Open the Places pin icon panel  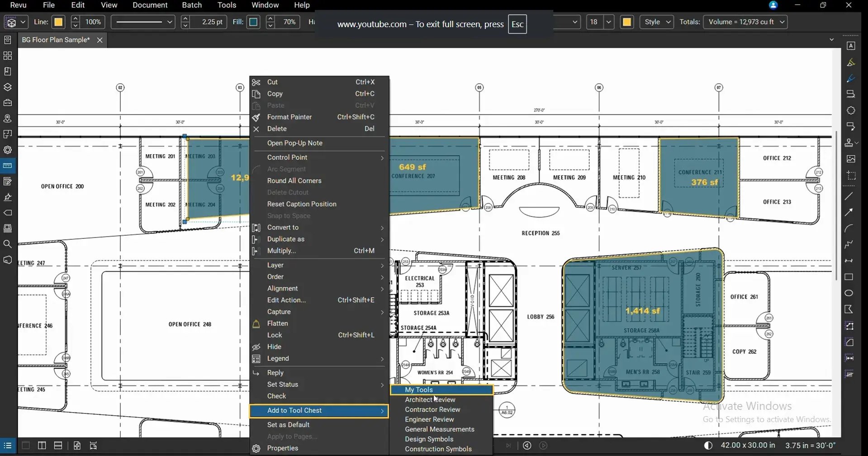pyautogui.click(x=8, y=119)
